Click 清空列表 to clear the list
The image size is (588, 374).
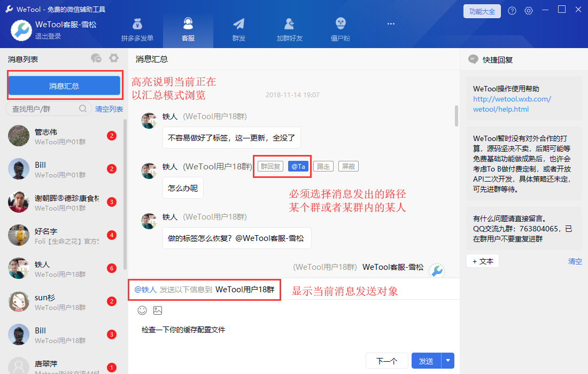click(109, 109)
